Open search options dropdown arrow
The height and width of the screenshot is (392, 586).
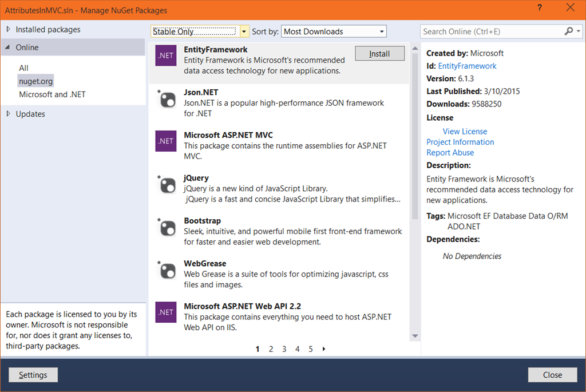pyautogui.click(x=579, y=31)
